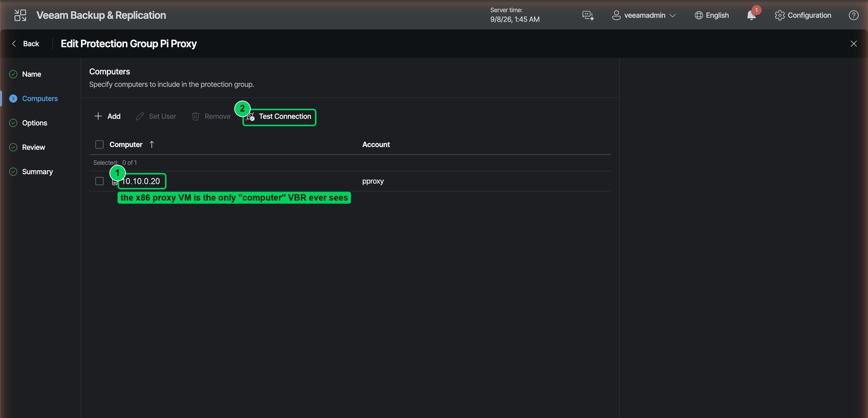Click the trash icon beside Remove

[x=195, y=116]
